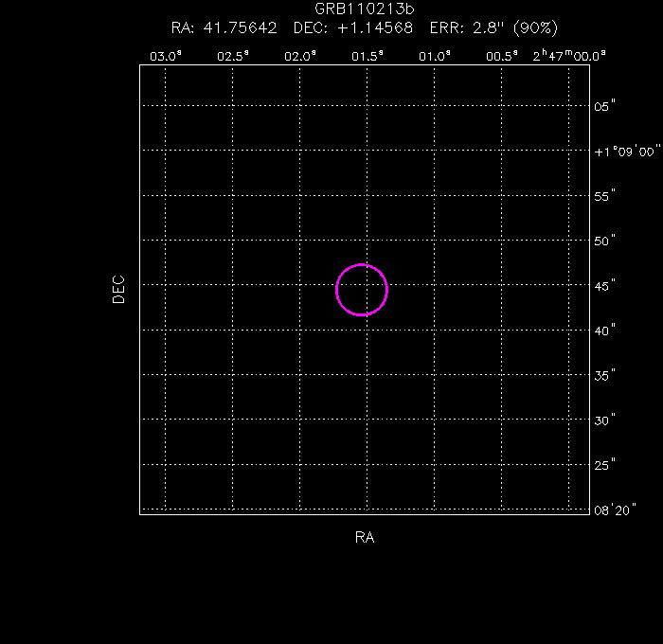The image size is (663, 644).
Task: Click the DEC: +1.14568 coordinate readout
Action: tap(353, 27)
